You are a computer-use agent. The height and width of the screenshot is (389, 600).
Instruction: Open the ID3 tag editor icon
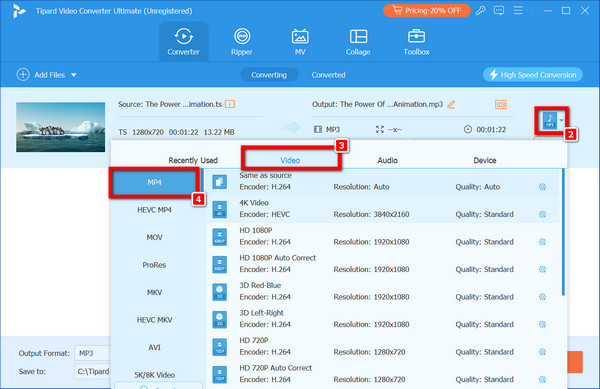[501, 104]
